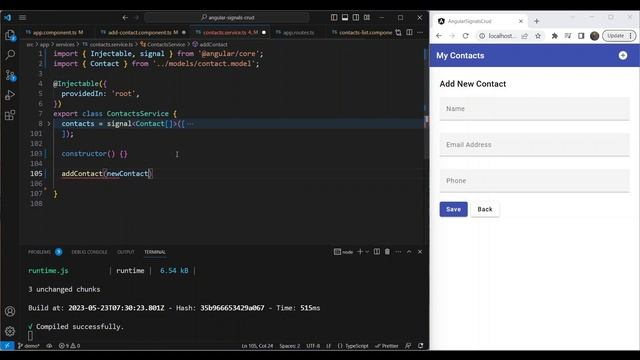Show errors and warnings count in status bar
The image size is (640, 360).
click(x=69, y=346)
